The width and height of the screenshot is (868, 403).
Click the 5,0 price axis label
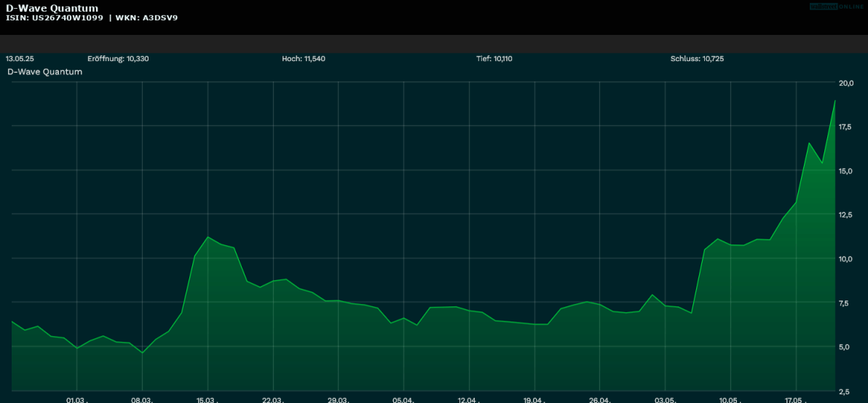(845, 347)
